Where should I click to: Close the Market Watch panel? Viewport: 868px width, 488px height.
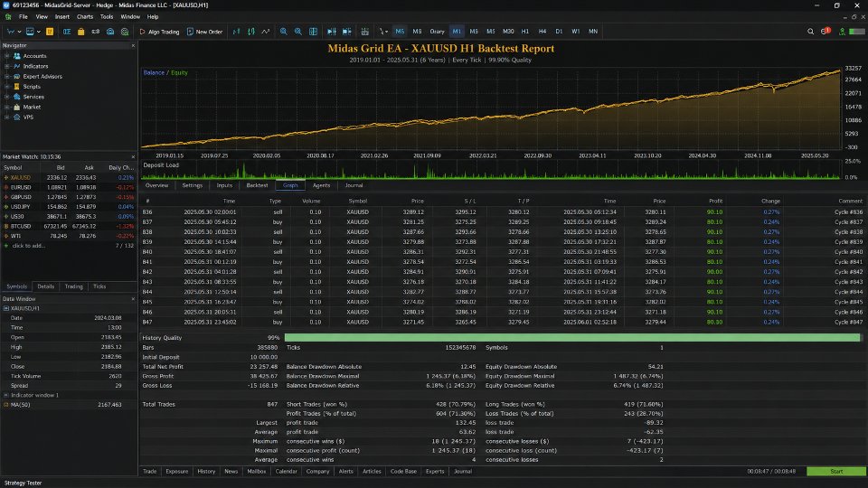(133, 156)
